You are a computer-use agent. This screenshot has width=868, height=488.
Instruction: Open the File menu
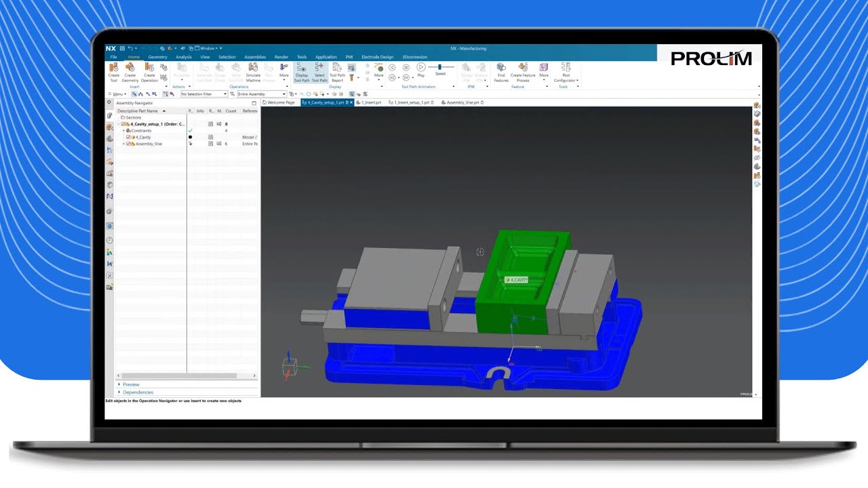click(x=114, y=57)
